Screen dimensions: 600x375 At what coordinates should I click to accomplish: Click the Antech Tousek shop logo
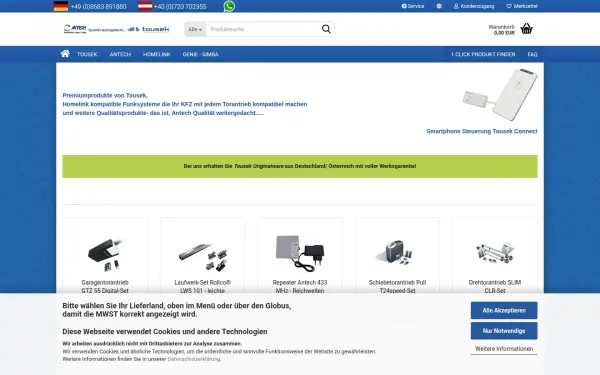116,29
